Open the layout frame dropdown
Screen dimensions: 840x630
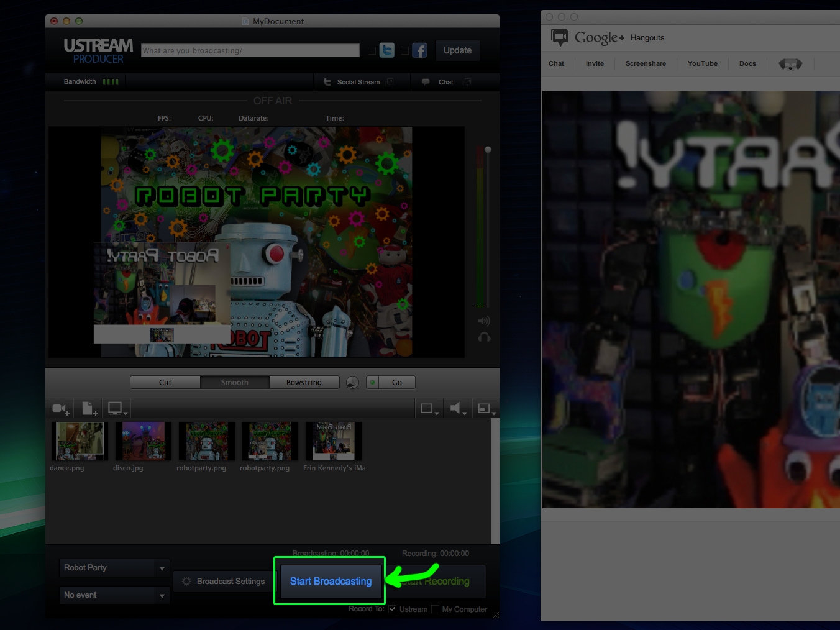pos(429,409)
